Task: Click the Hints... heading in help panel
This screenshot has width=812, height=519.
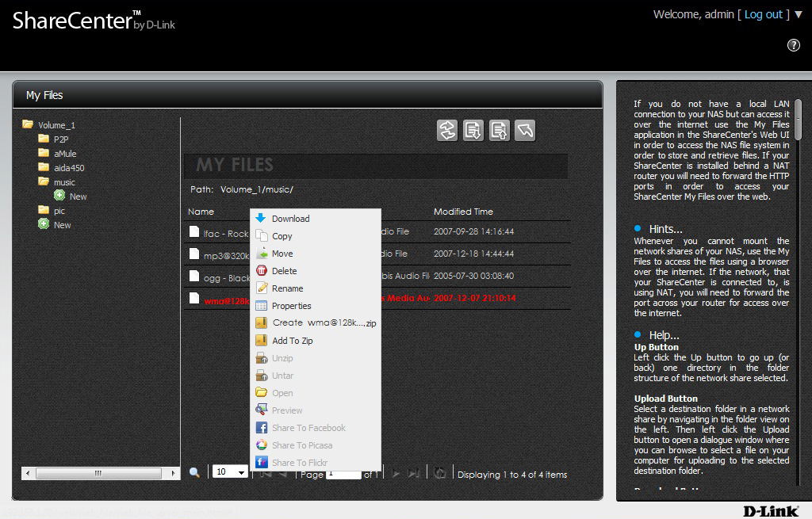Action: pos(665,229)
